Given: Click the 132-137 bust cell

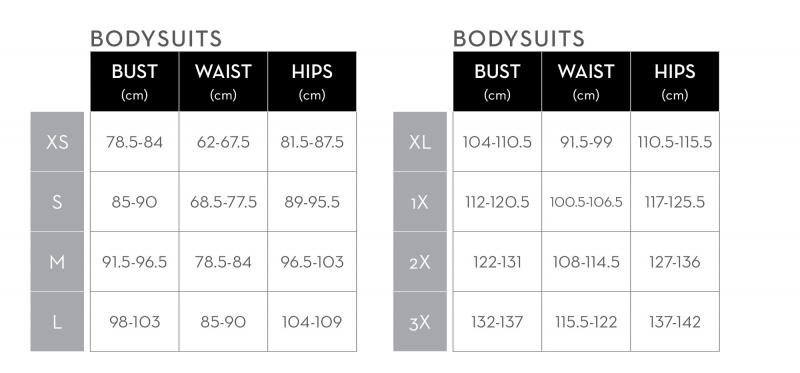Looking at the screenshot, I should (x=497, y=321).
